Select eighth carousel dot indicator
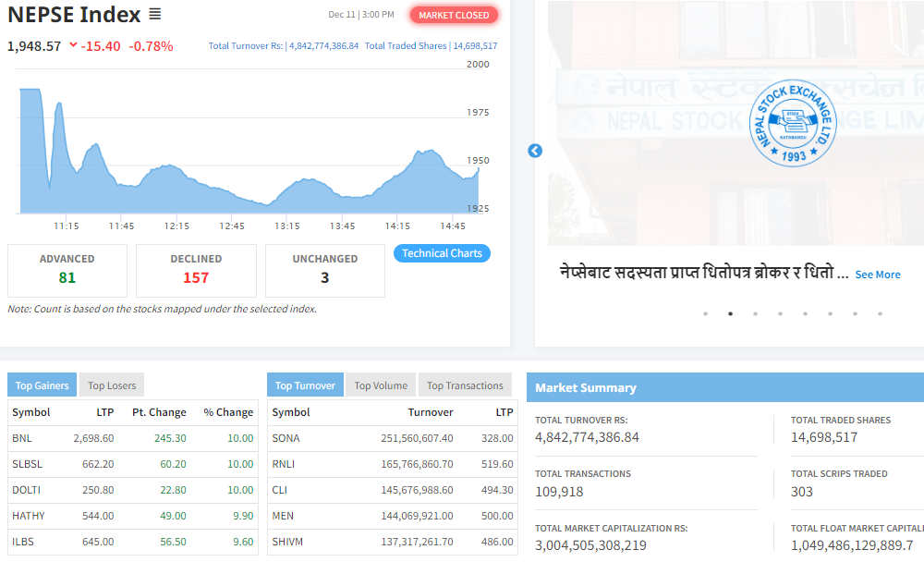924x562 pixels. coord(880,313)
